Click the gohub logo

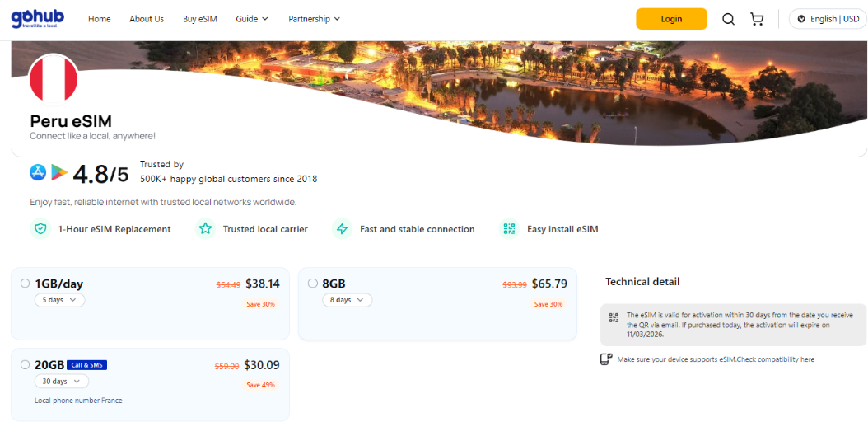coord(38,18)
